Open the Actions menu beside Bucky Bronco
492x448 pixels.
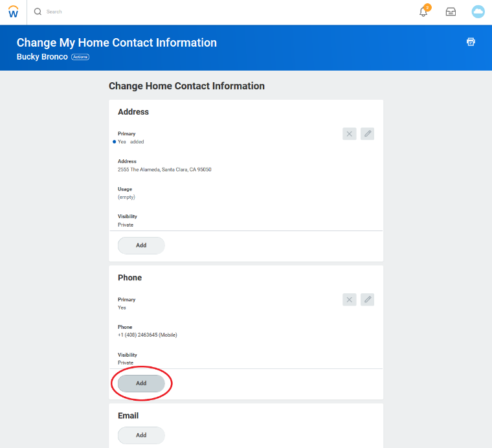80,57
